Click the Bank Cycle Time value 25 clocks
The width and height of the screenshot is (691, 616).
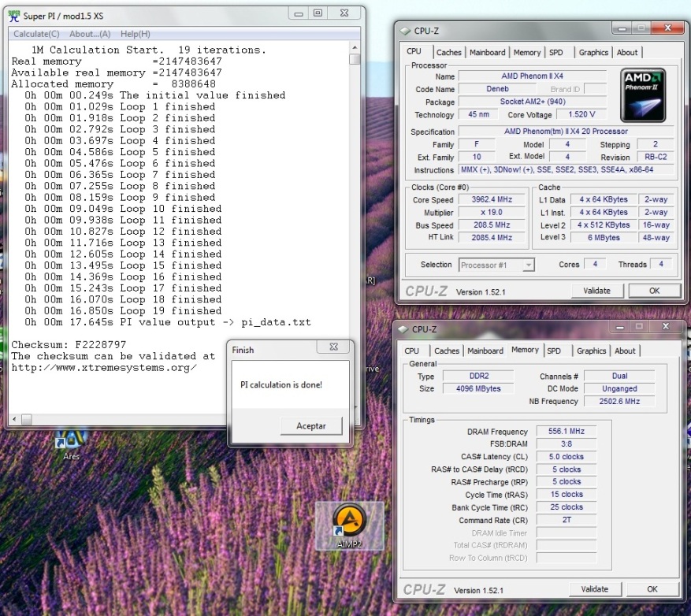[x=567, y=507]
